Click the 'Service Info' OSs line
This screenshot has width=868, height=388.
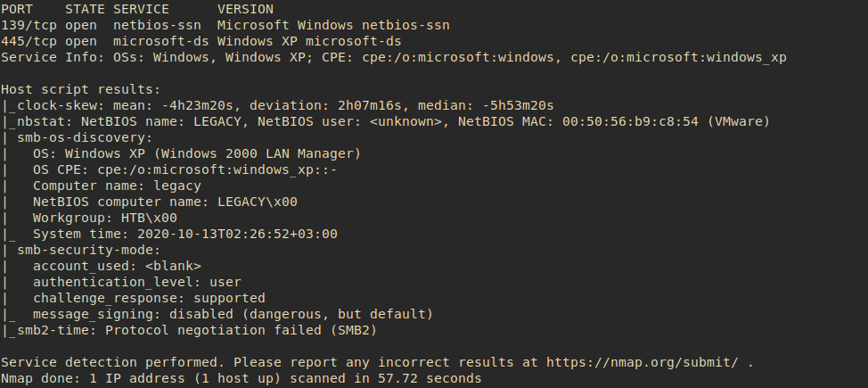coord(392,57)
